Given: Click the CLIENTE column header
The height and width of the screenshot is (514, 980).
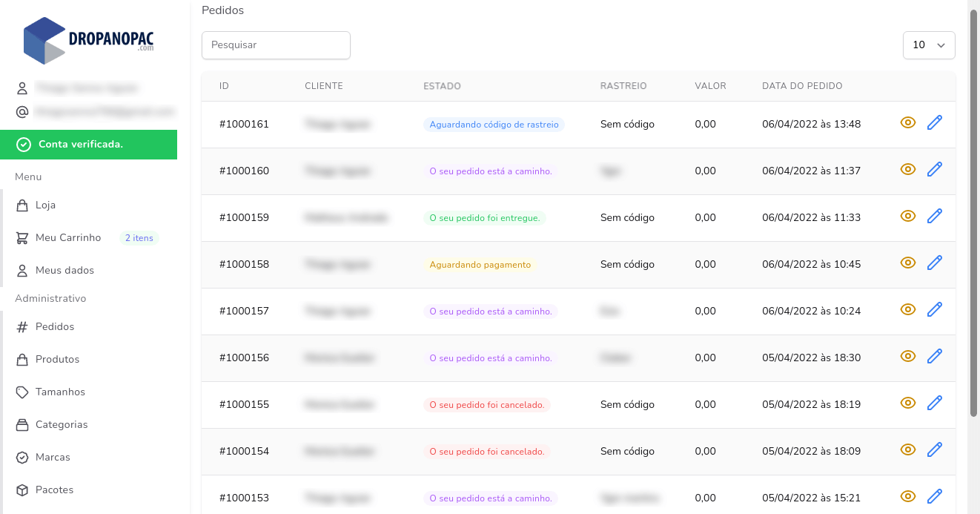Looking at the screenshot, I should (324, 86).
